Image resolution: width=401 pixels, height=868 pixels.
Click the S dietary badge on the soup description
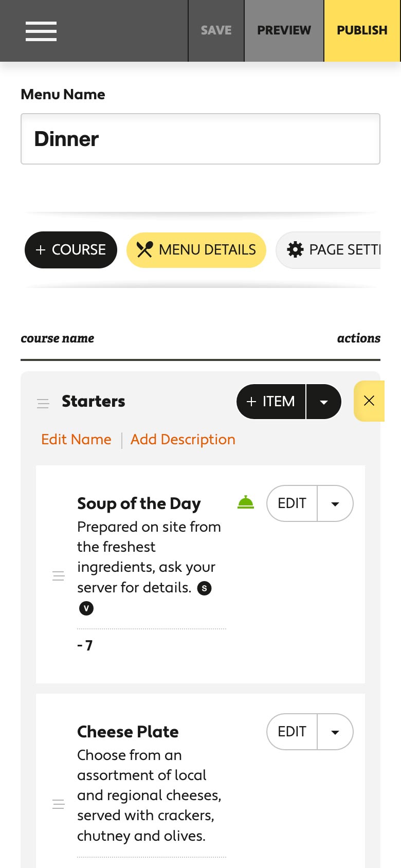click(204, 588)
